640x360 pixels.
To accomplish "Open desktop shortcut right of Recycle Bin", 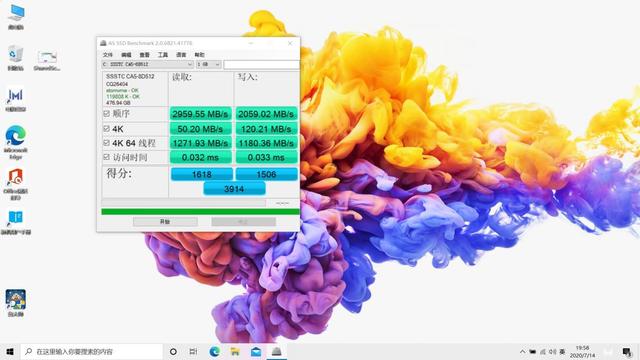I will pyautogui.click(x=47, y=60).
